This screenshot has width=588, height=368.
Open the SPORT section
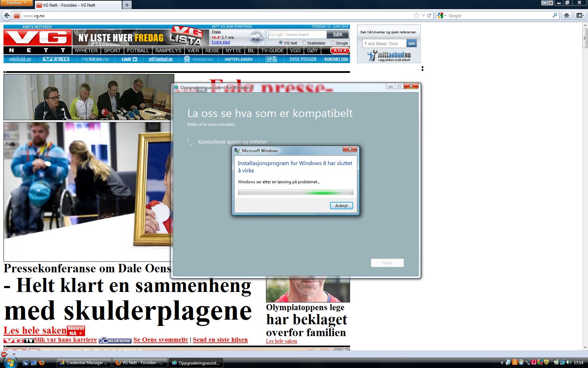[112, 50]
